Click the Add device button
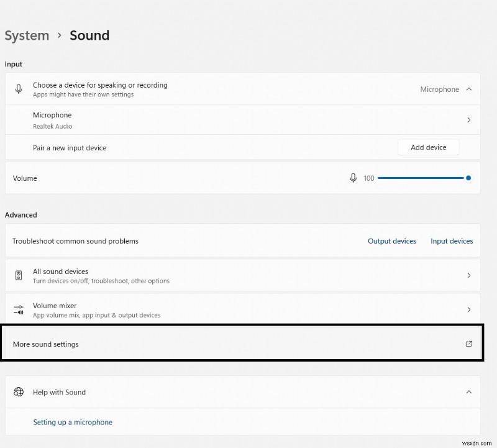 [x=428, y=147]
